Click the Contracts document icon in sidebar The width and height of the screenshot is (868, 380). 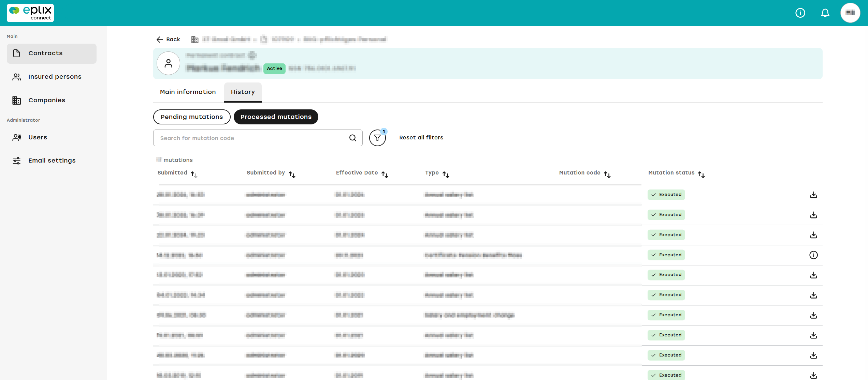(x=16, y=53)
